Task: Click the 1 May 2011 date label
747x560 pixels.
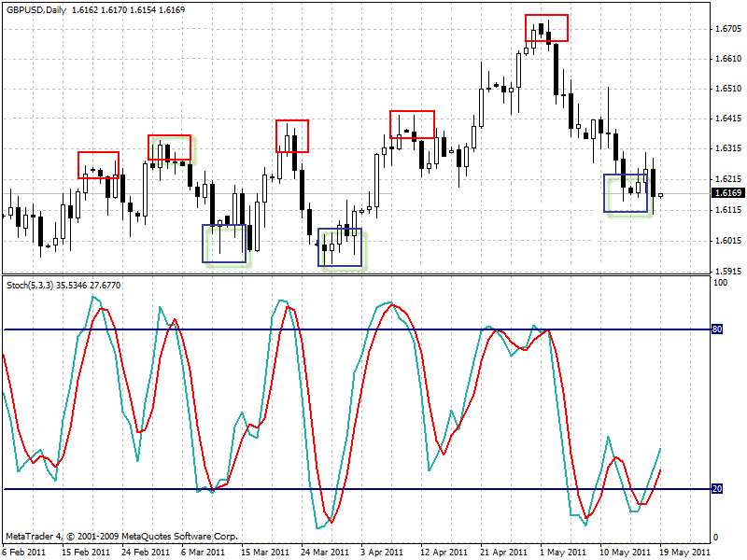Action: pyautogui.click(x=563, y=552)
